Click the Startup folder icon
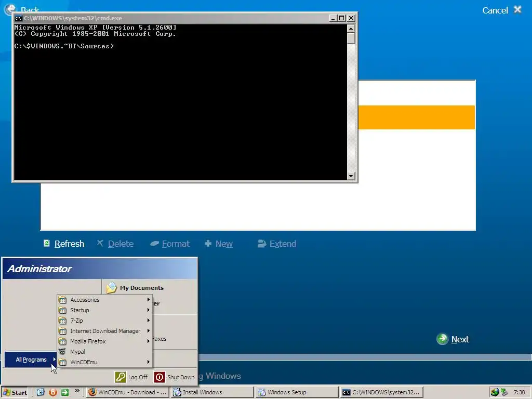 point(62,310)
